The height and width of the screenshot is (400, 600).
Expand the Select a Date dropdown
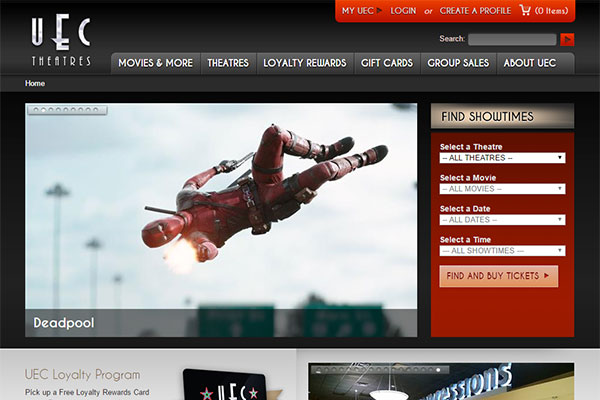pos(502,220)
